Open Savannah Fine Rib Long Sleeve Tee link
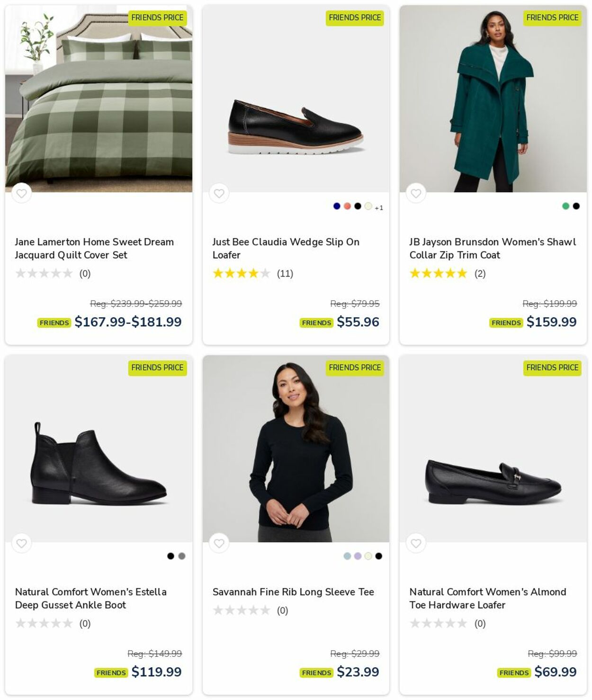Viewport: 592px width, 700px height. (x=293, y=592)
